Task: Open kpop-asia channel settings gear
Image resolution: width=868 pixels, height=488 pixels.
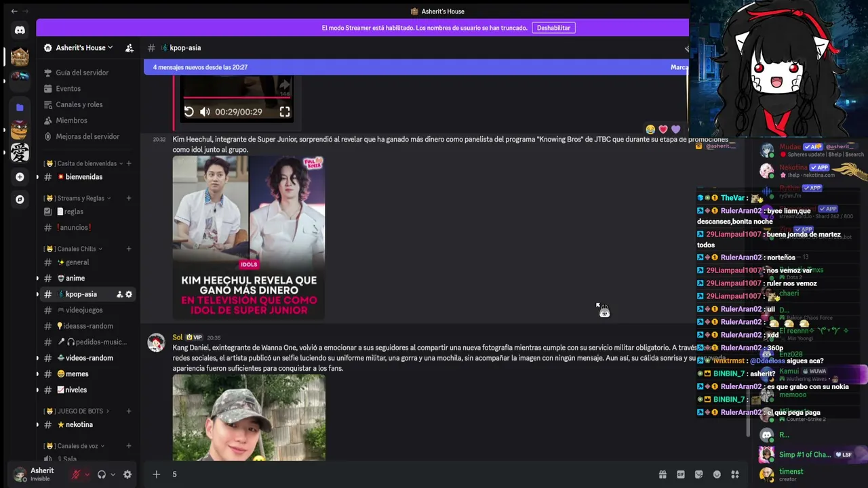Action: (129, 294)
